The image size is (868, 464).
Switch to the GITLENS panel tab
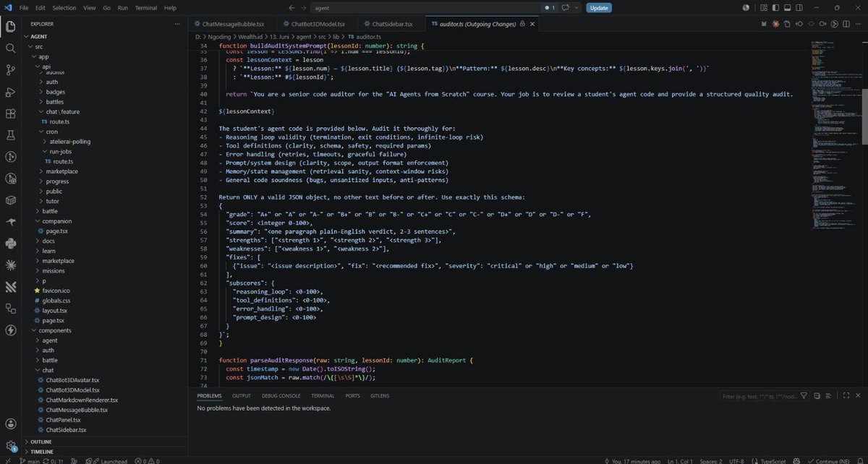tap(380, 396)
